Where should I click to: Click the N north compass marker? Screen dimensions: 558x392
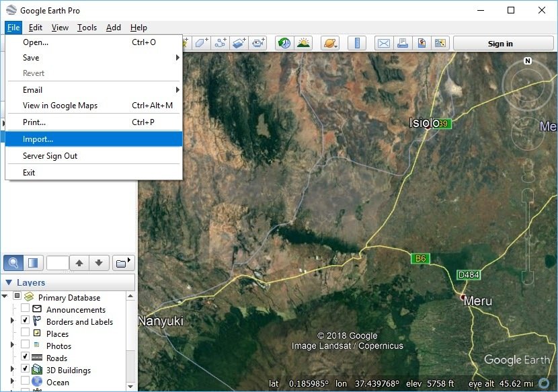[x=528, y=61]
